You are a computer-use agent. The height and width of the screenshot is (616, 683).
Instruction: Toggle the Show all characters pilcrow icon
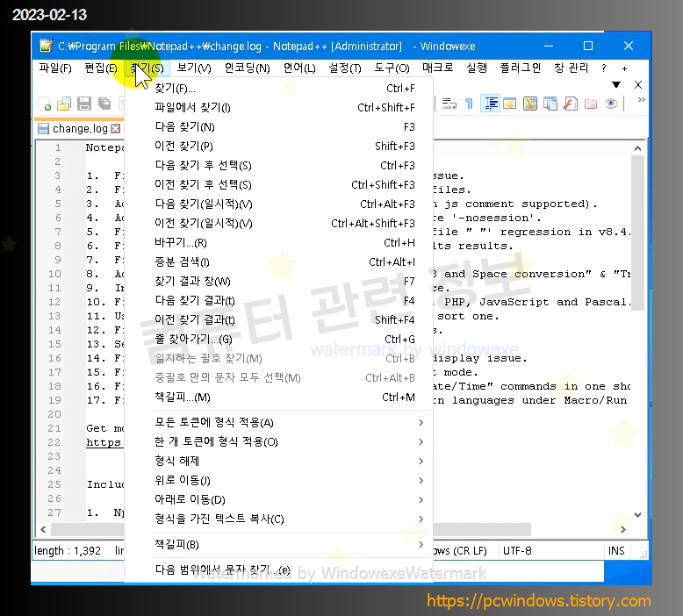pyautogui.click(x=469, y=104)
